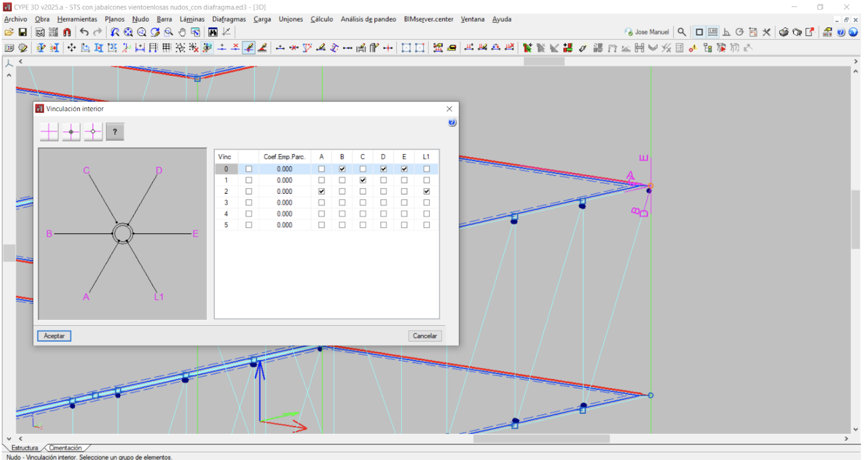Click the question mark button in dialog
868x460 pixels.
coord(115,132)
